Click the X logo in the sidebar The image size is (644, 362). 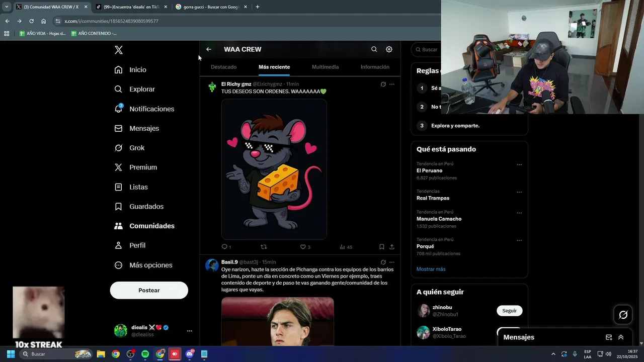(118, 50)
